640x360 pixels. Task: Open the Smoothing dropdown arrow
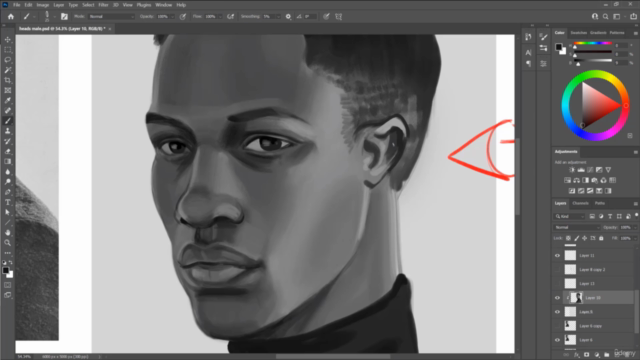click(x=278, y=17)
